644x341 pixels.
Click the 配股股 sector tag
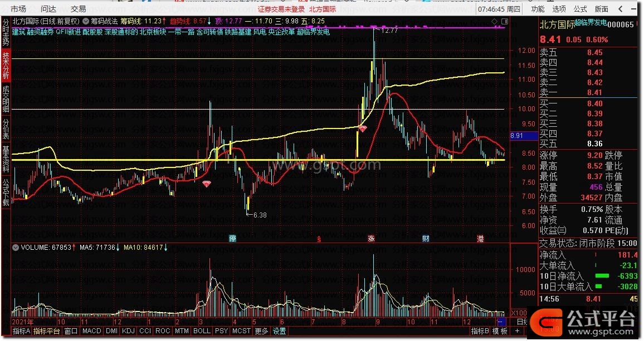(93, 32)
